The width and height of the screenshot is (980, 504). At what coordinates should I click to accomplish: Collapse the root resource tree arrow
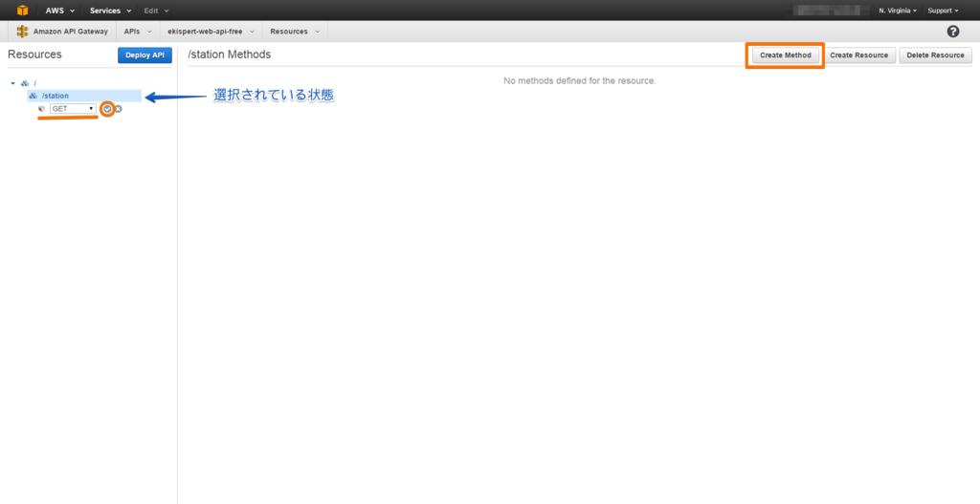[12, 83]
